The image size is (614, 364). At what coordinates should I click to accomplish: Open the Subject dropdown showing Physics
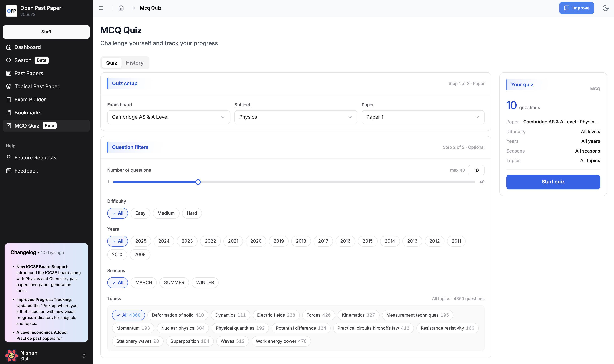pyautogui.click(x=296, y=117)
